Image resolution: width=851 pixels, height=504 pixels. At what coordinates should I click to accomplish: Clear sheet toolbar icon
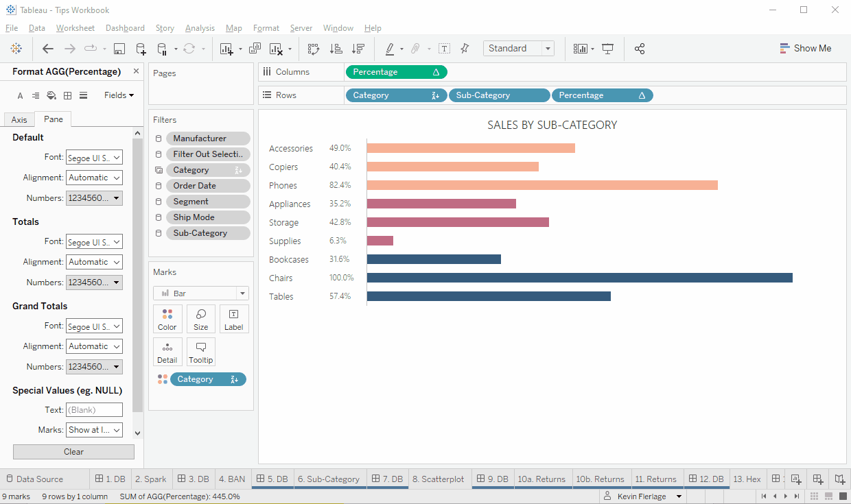point(276,49)
